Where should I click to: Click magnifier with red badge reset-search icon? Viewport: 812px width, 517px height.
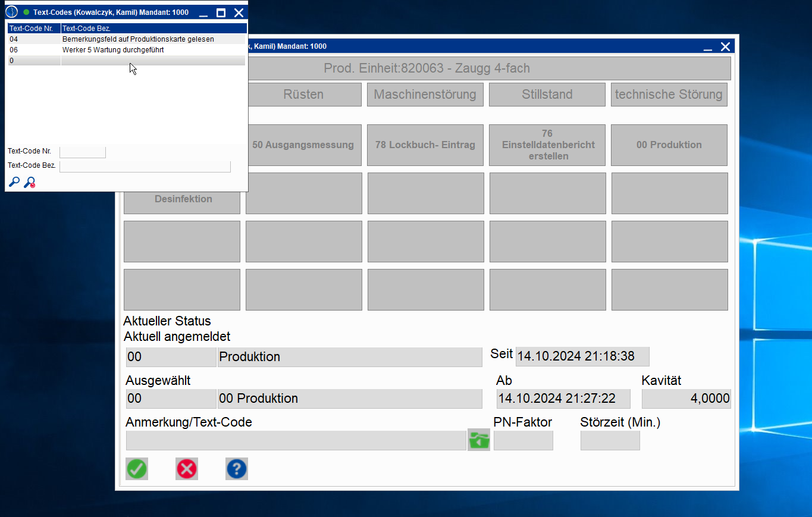tap(29, 183)
